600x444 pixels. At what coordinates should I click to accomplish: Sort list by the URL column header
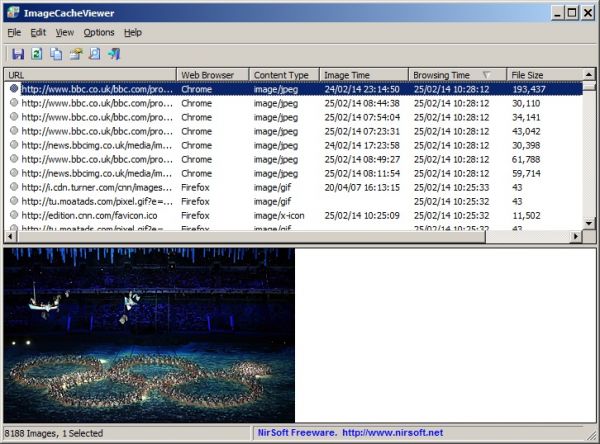point(90,75)
